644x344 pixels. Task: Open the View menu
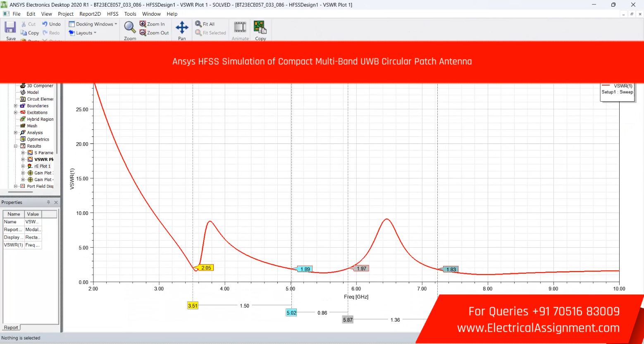pyautogui.click(x=47, y=14)
